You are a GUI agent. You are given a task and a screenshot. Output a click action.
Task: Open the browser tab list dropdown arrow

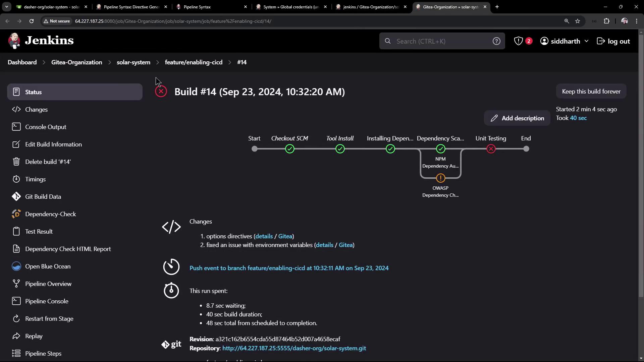click(x=6, y=6)
